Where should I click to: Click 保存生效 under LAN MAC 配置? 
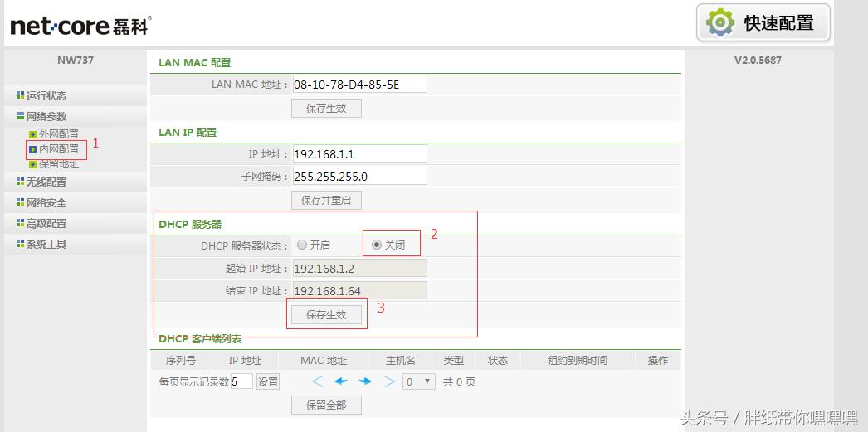pyautogui.click(x=326, y=109)
